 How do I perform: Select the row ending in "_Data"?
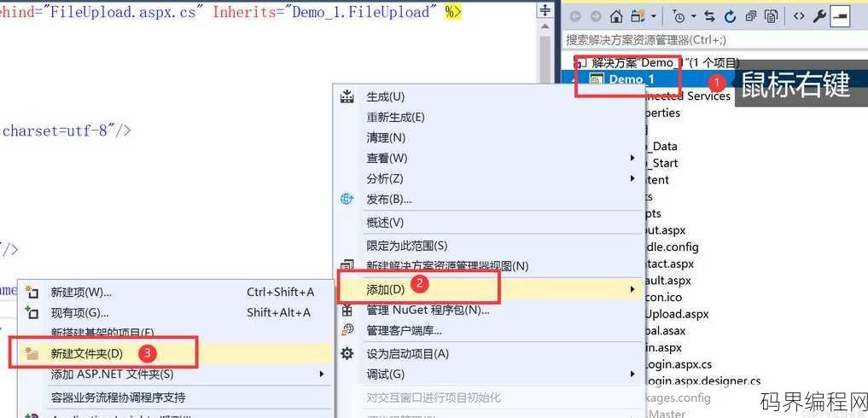661,146
